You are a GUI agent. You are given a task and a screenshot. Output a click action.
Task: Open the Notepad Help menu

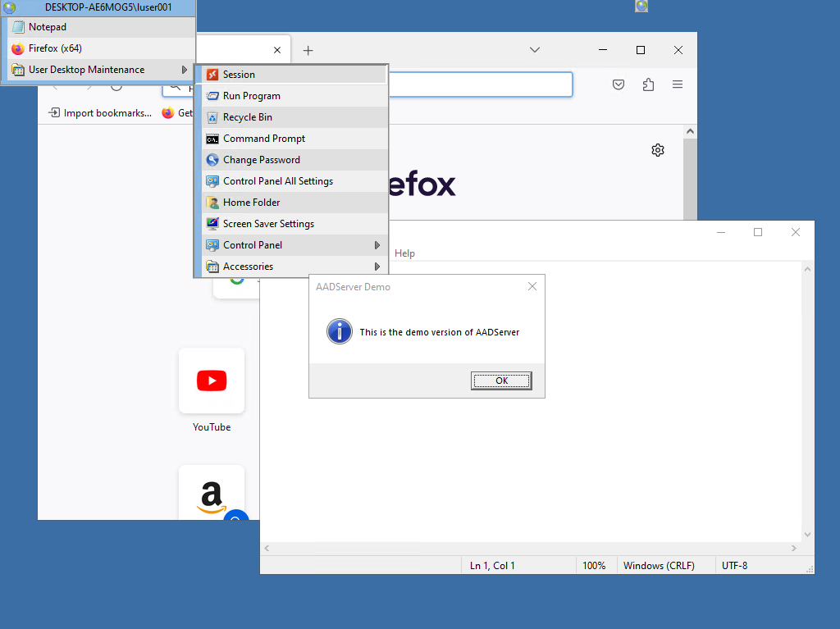404,253
